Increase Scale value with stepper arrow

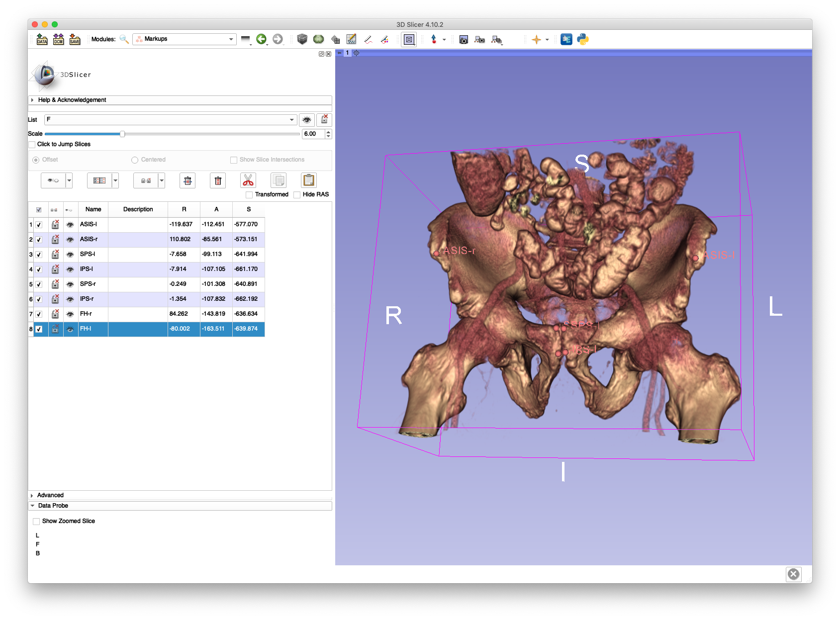(328, 132)
